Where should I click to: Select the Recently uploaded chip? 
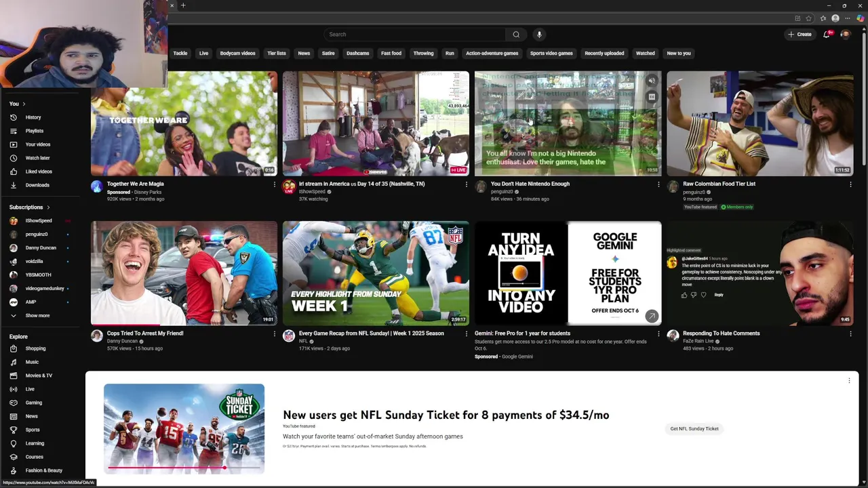[x=604, y=54]
